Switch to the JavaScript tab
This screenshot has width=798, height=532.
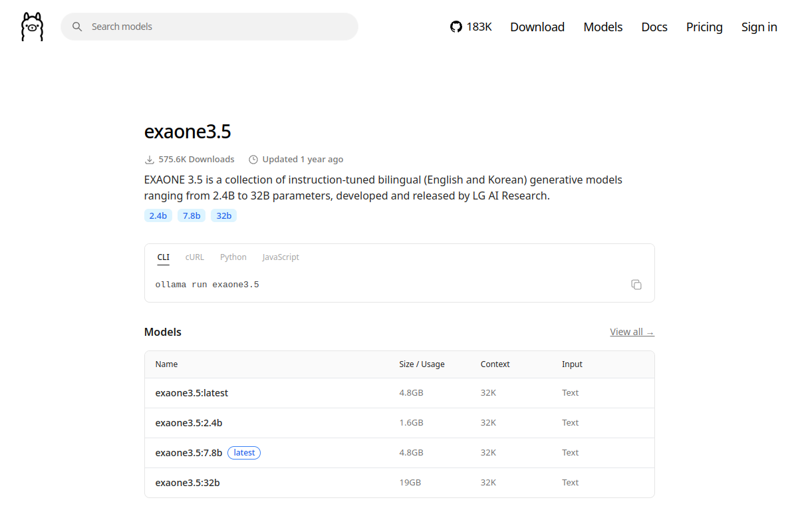pyautogui.click(x=281, y=257)
